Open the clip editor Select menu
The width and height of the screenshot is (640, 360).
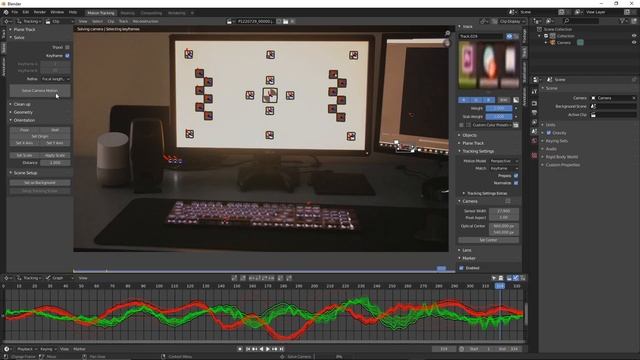pos(97,21)
